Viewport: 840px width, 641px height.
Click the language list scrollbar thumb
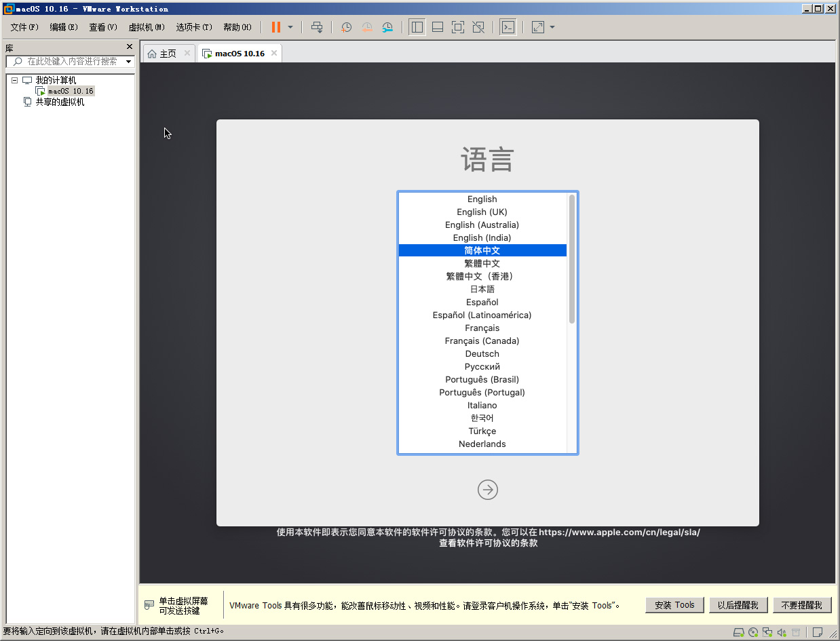click(x=572, y=259)
